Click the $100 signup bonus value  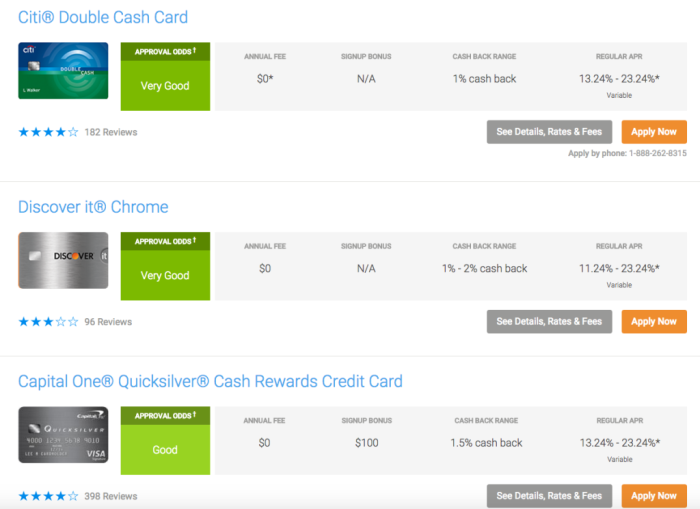367,443
